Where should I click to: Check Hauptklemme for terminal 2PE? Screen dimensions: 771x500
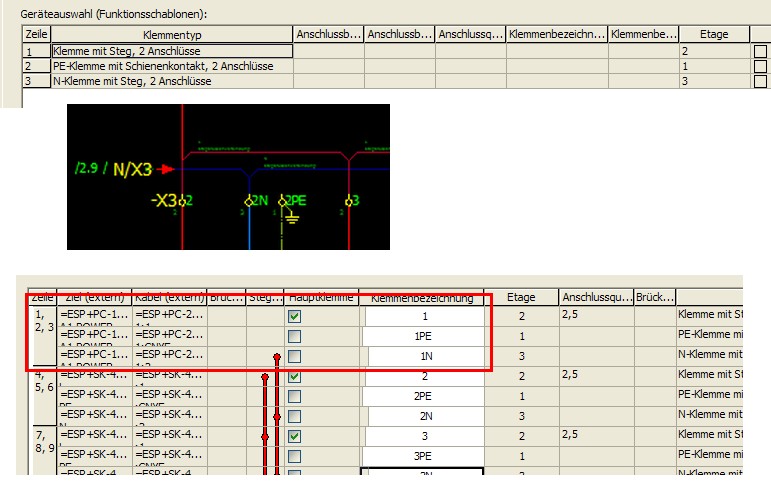pos(294,396)
